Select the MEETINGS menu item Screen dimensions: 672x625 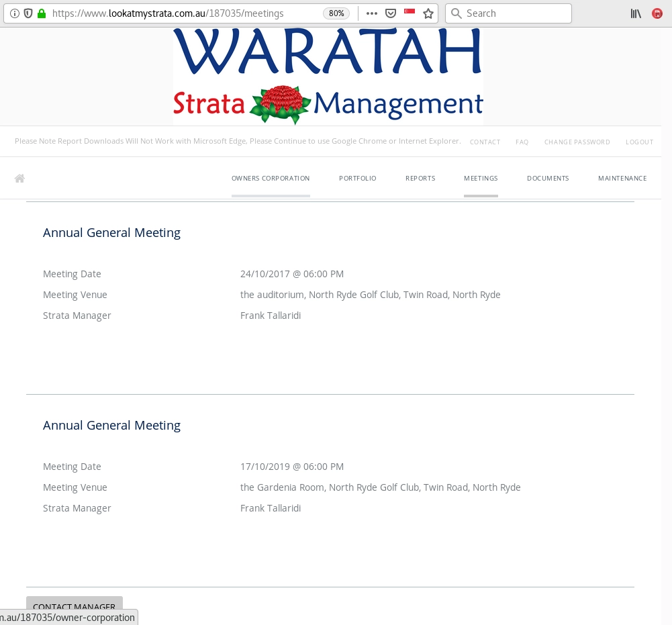coord(481,179)
